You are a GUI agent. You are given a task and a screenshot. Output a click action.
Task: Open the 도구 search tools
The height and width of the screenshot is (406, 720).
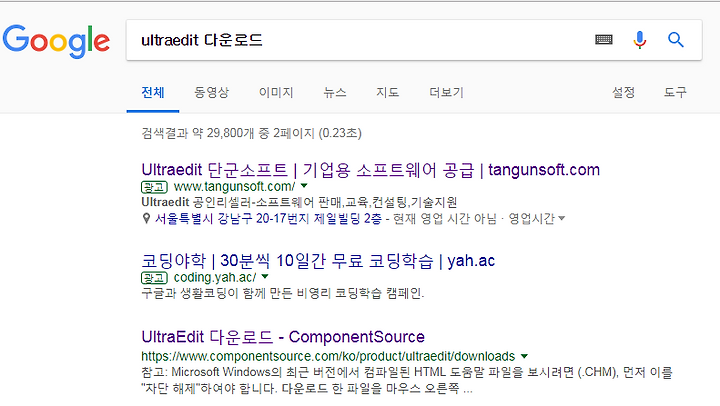675,93
